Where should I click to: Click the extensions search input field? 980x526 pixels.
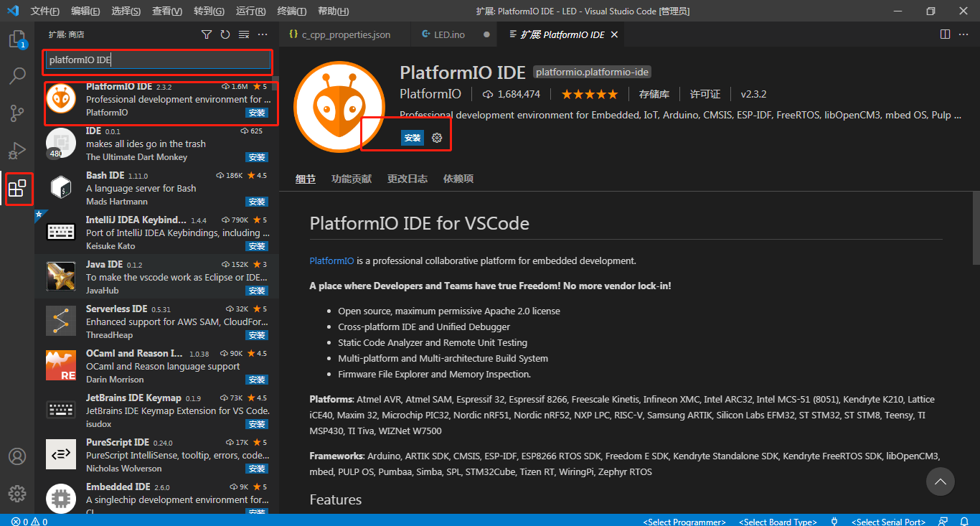(158, 61)
